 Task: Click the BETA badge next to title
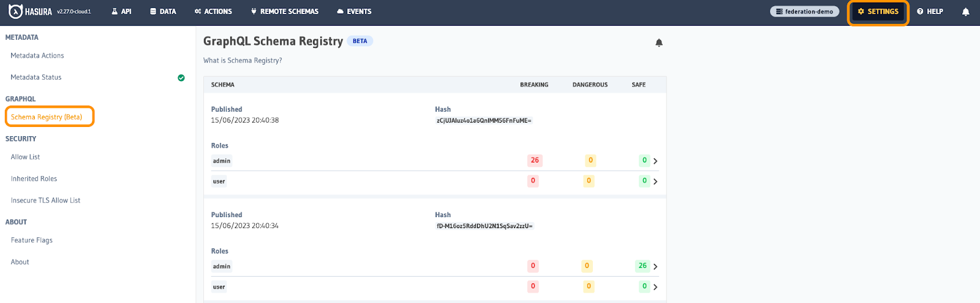(x=360, y=41)
